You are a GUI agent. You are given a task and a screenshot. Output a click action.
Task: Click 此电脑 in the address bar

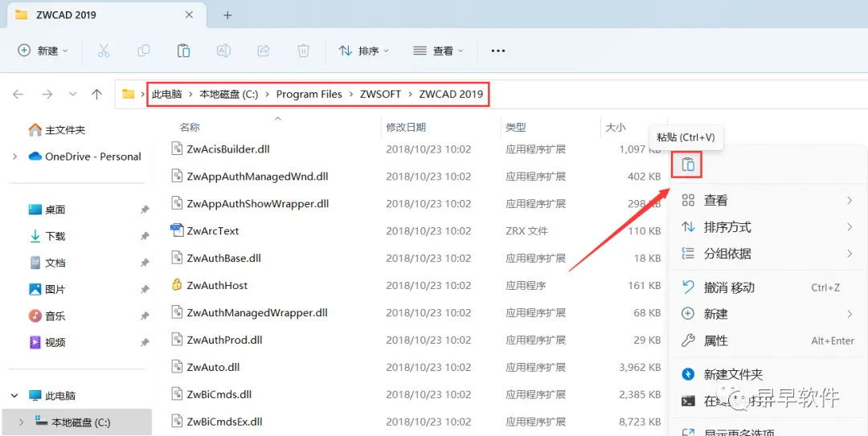point(166,94)
